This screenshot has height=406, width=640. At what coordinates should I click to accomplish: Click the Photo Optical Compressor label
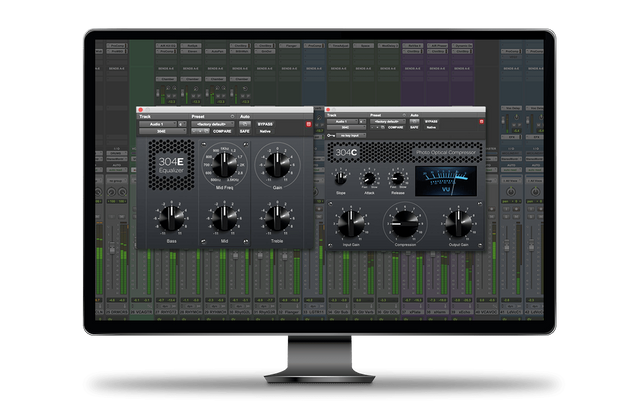tap(446, 152)
